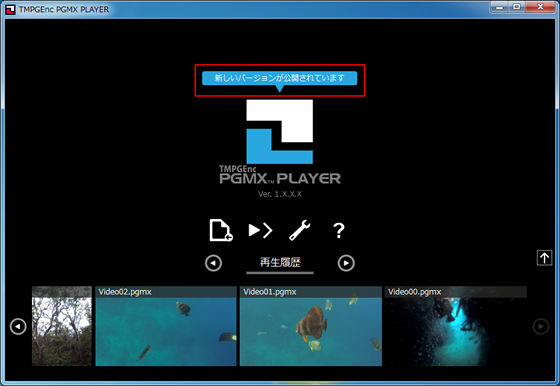560x386 pixels.
Task: Click the TMPGEnc PGMX PLAYER logo
Action: [x=280, y=142]
